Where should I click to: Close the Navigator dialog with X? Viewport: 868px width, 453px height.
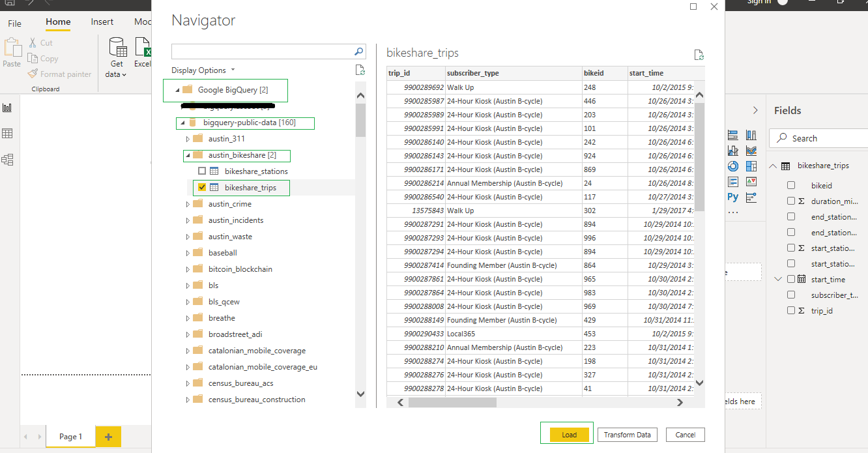point(714,6)
